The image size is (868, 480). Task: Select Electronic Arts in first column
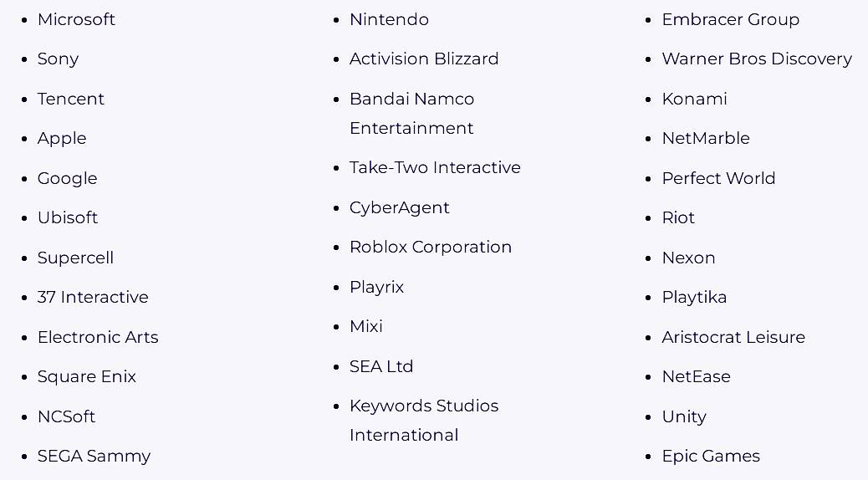click(x=98, y=337)
